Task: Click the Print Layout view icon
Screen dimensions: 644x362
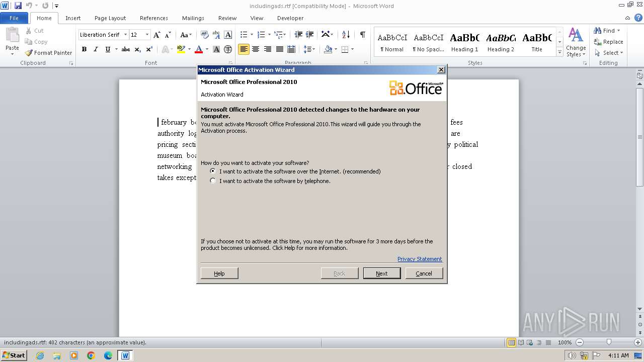Action: click(512, 342)
